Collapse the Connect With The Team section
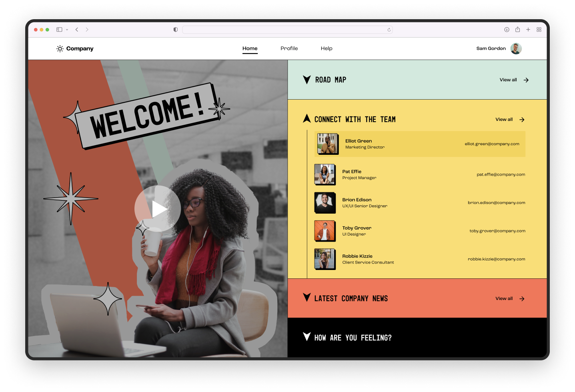 tap(307, 118)
